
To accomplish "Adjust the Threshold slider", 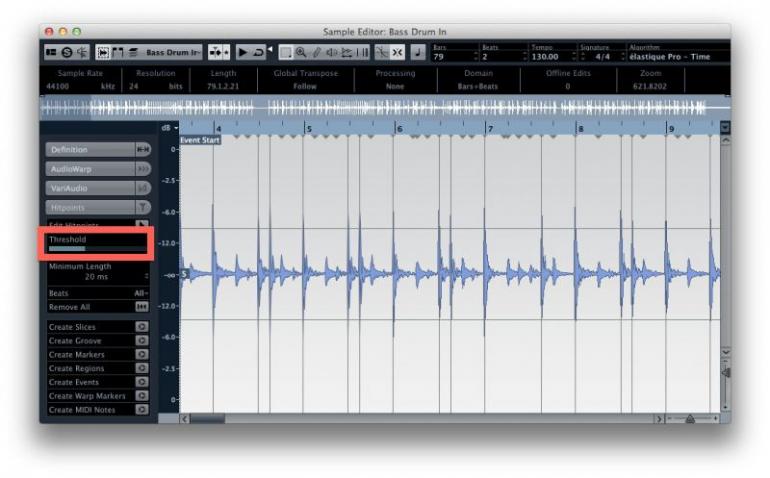I will pyautogui.click(x=97, y=249).
